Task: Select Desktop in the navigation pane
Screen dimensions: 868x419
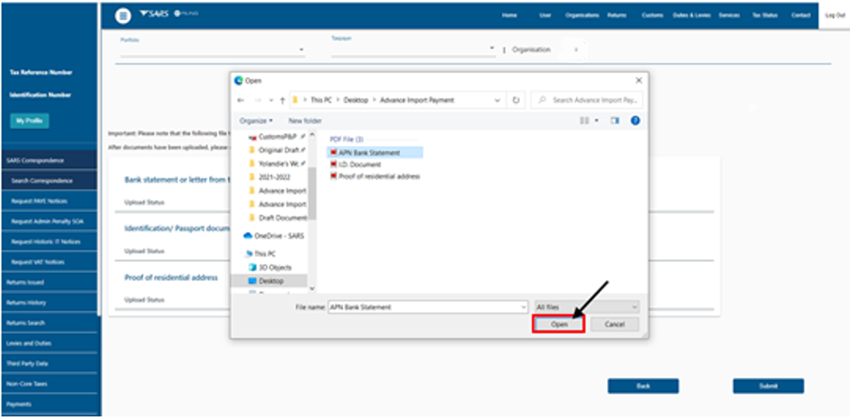Action: coord(271,281)
